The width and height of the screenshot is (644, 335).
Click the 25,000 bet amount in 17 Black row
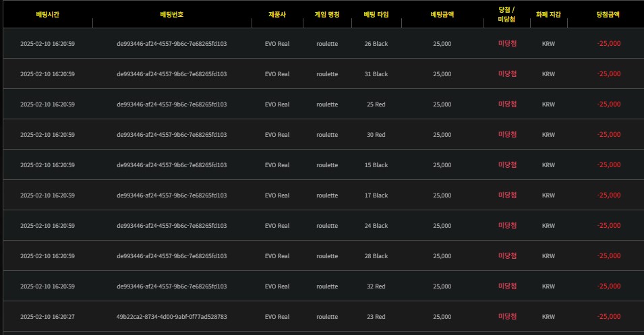pos(442,195)
